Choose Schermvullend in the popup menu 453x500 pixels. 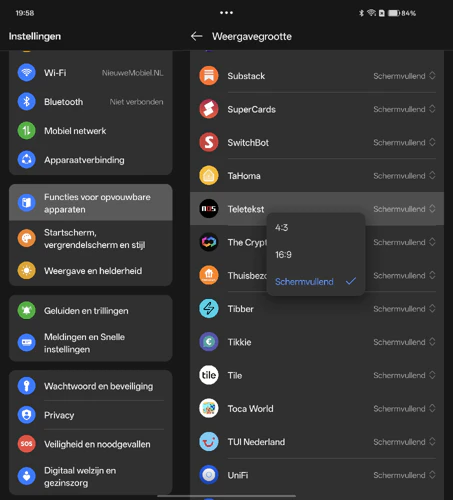click(316, 282)
